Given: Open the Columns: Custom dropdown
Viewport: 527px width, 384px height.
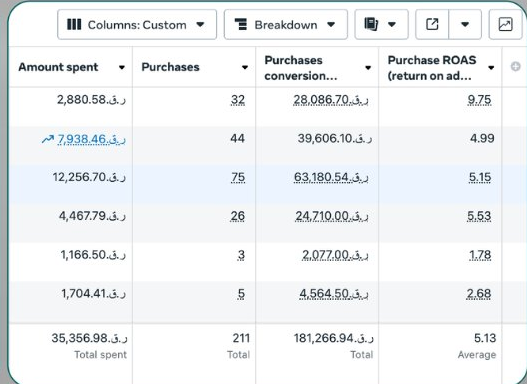Looking at the screenshot, I should point(137,25).
